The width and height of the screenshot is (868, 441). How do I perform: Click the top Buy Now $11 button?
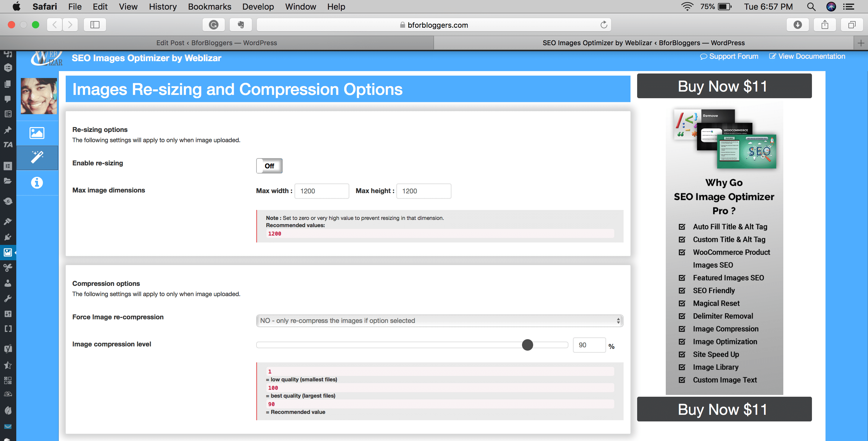pyautogui.click(x=724, y=86)
